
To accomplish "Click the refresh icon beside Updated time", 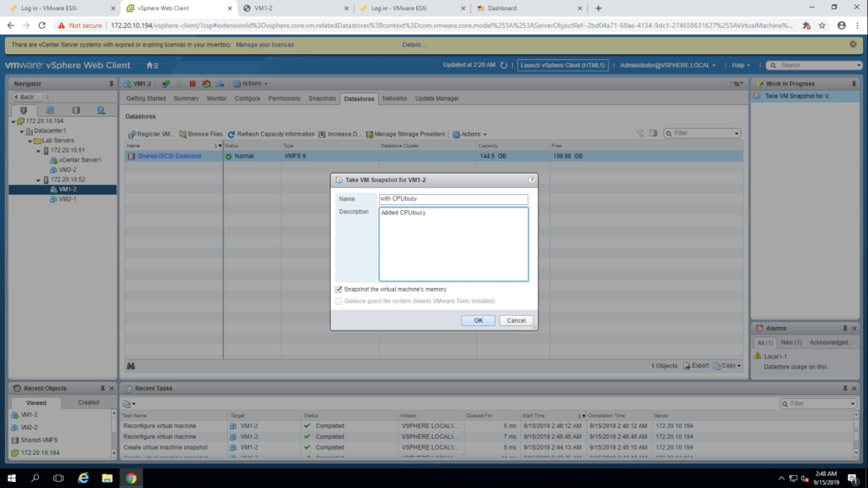I will click(504, 65).
